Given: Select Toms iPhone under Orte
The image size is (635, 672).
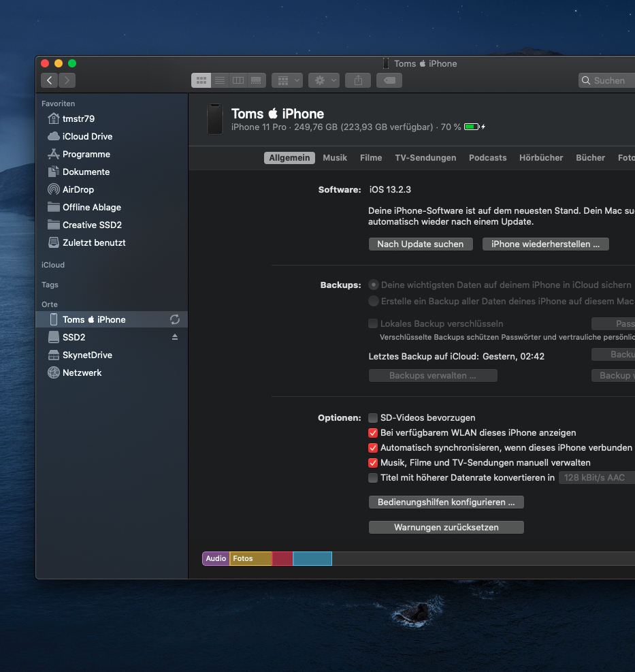Looking at the screenshot, I should 112,319.
